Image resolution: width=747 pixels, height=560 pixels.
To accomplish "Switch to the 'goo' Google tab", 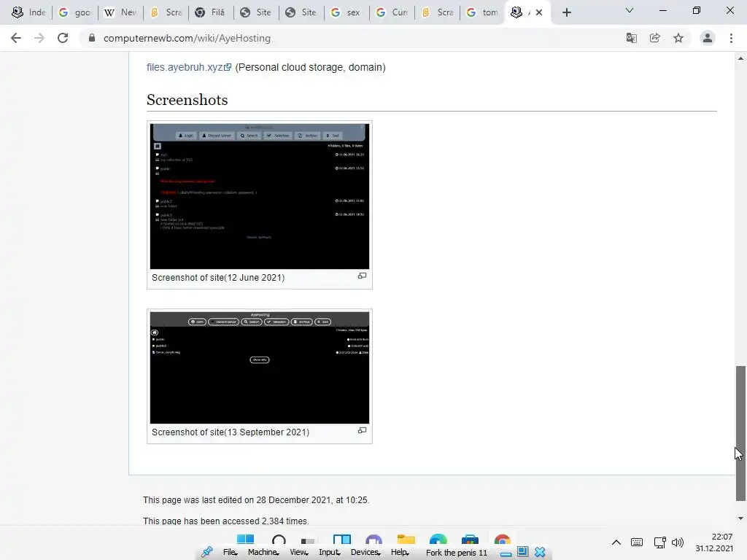I will click(75, 12).
